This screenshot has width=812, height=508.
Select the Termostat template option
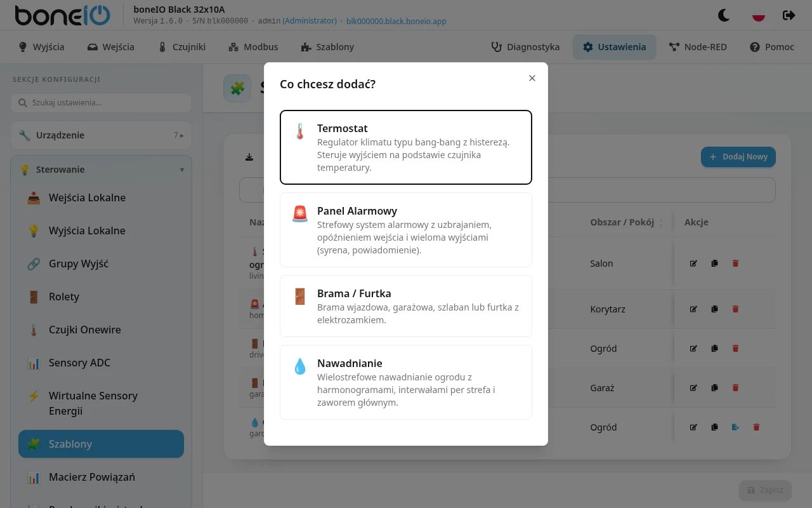tap(406, 147)
